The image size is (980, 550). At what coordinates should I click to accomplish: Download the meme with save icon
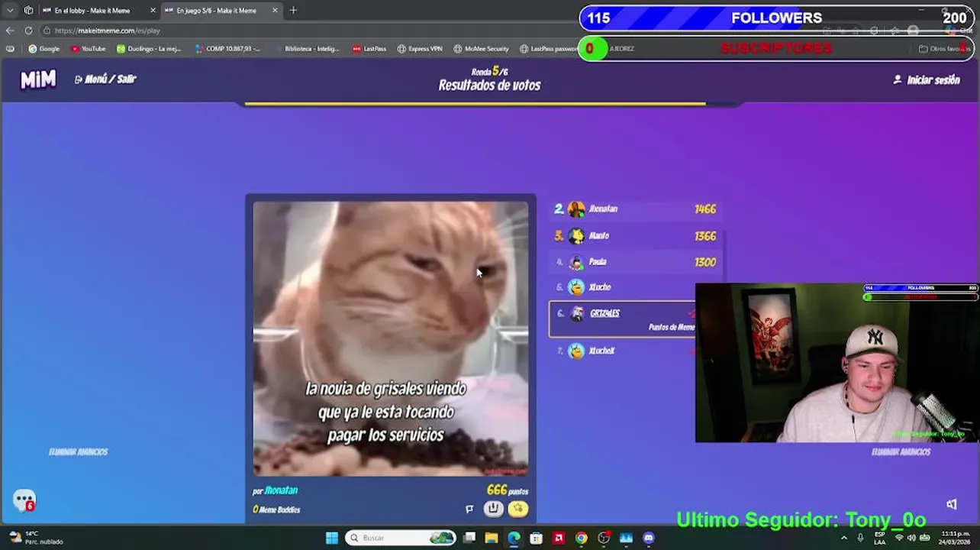tap(494, 509)
